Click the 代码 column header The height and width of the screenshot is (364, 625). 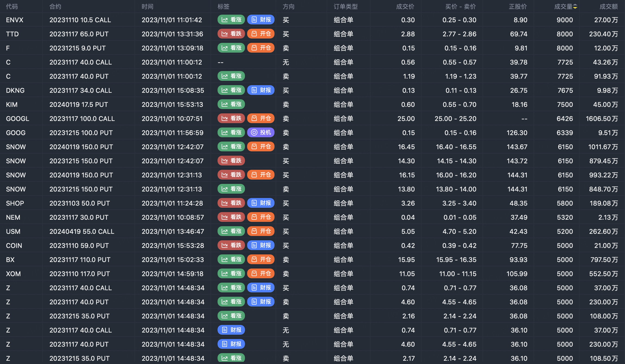[12, 7]
